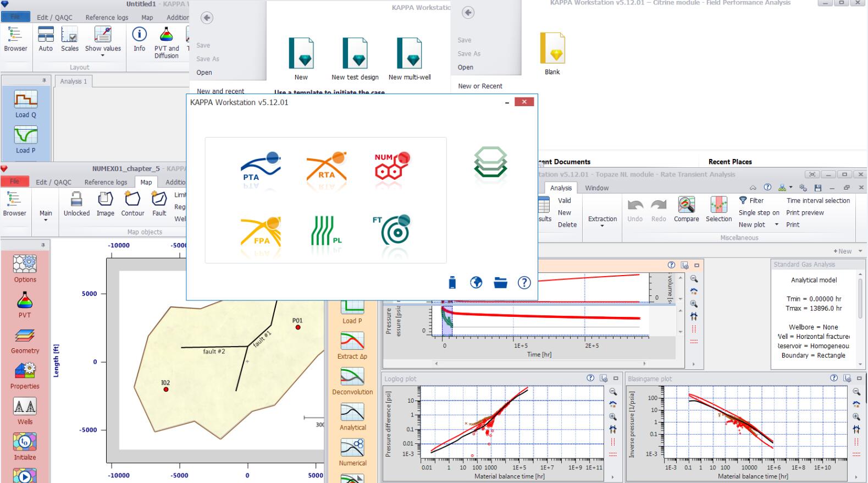Open Edit / QAQC tab in NUMEX01
This screenshot has width=868, height=483.
coord(54,182)
